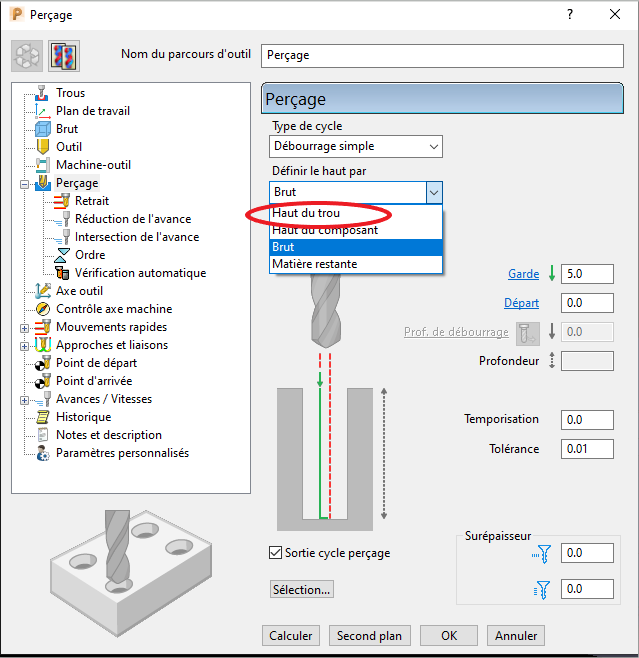Expand the Mouvements rapides tree node
The width and height of the screenshot is (639, 658).
click(x=24, y=327)
